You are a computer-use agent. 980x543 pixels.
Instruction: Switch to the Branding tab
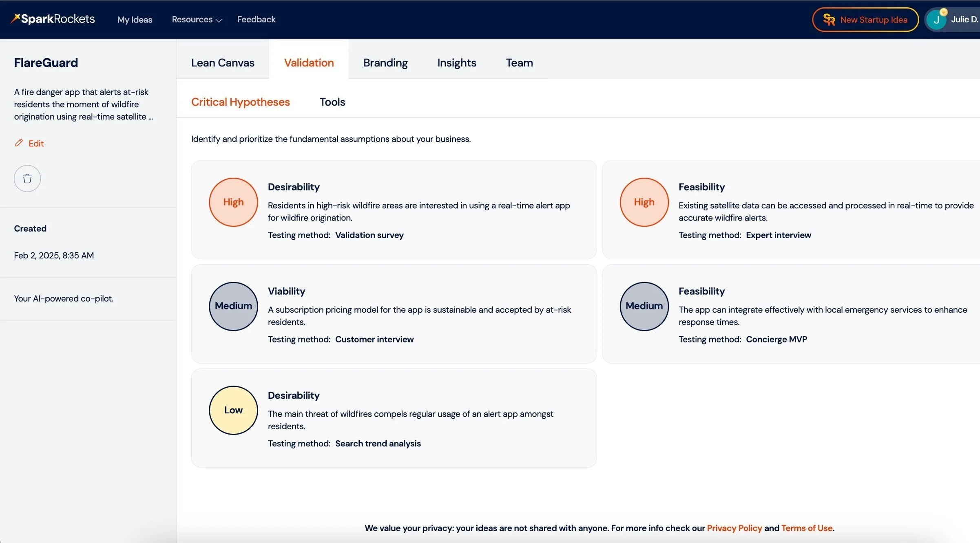coord(385,63)
